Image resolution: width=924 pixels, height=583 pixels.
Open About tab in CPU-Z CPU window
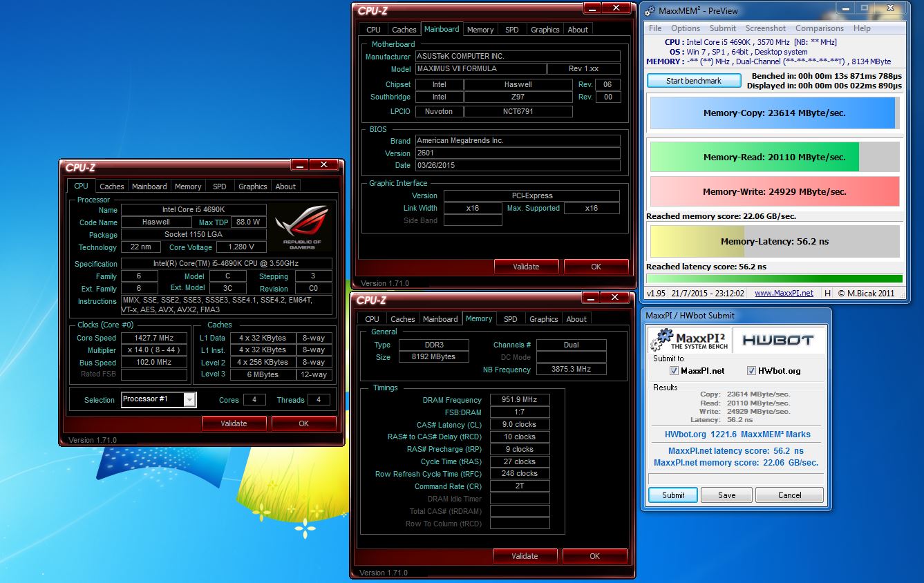point(285,187)
